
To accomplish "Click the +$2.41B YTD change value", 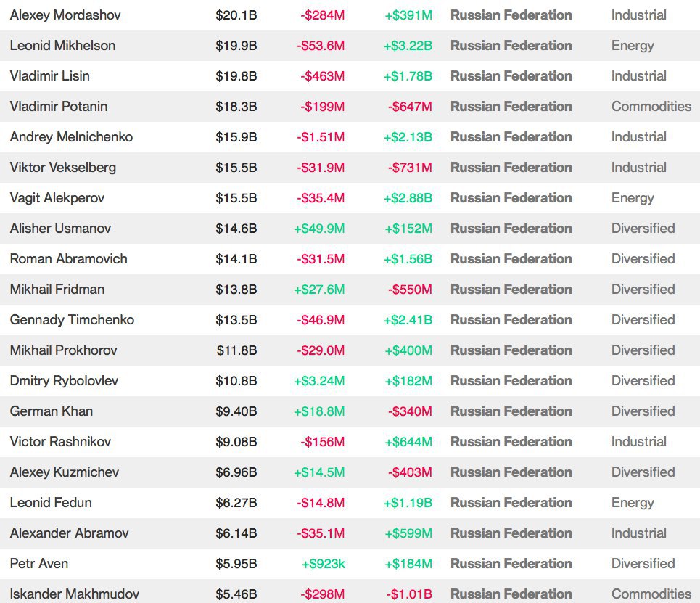I will click(x=408, y=320).
